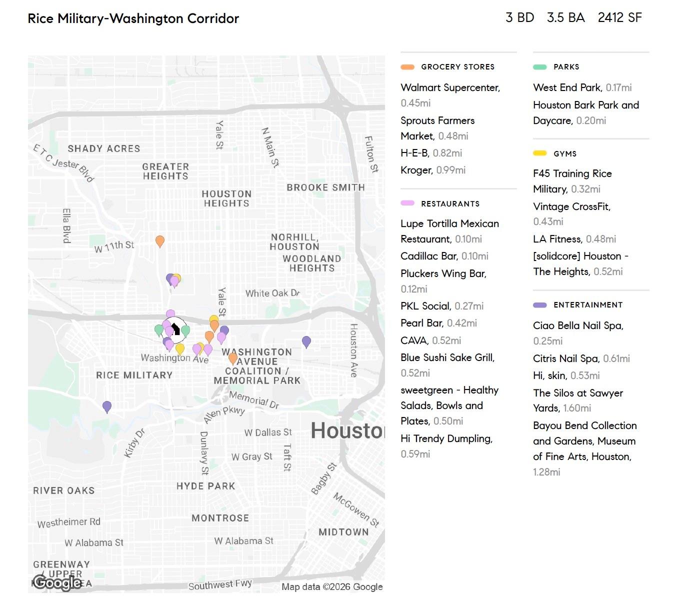Select the orange grocery pin near W 11th St
The height and width of the screenshot is (616, 678).
pyautogui.click(x=160, y=241)
